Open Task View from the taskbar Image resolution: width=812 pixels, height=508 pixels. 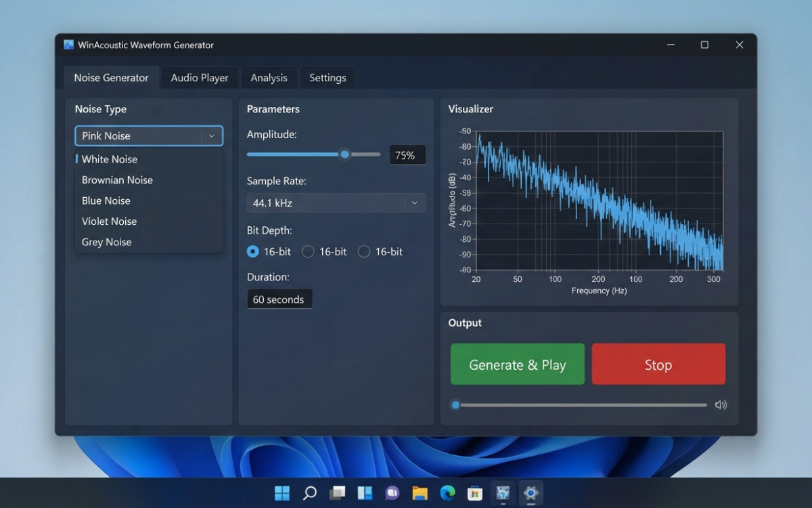(x=338, y=493)
